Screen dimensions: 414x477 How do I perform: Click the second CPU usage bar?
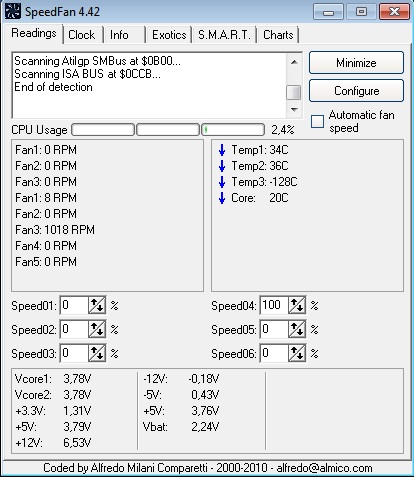click(168, 130)
